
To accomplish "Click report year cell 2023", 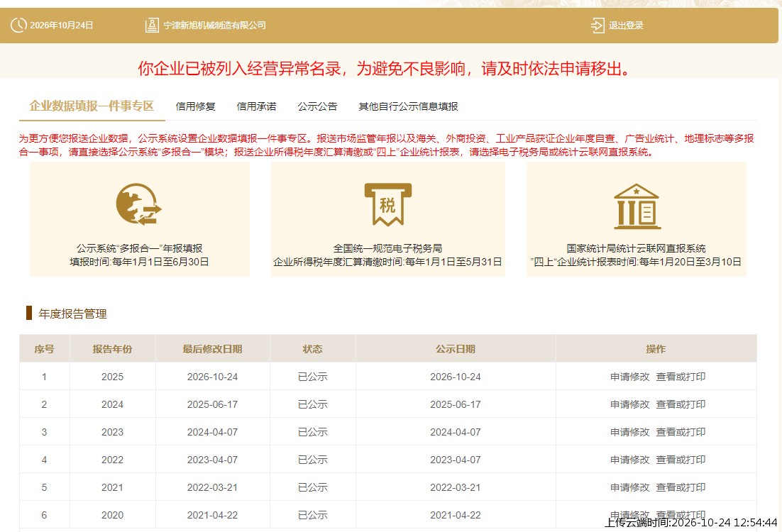I will point(112,432).
